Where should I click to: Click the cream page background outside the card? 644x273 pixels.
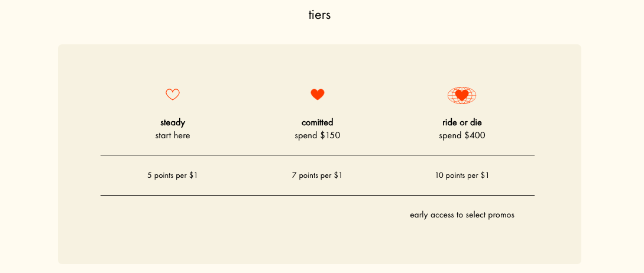29,144
